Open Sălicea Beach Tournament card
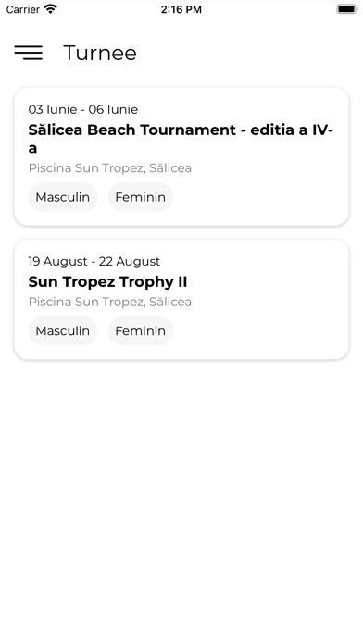The image size is (363, 644). tap(181, 156)
